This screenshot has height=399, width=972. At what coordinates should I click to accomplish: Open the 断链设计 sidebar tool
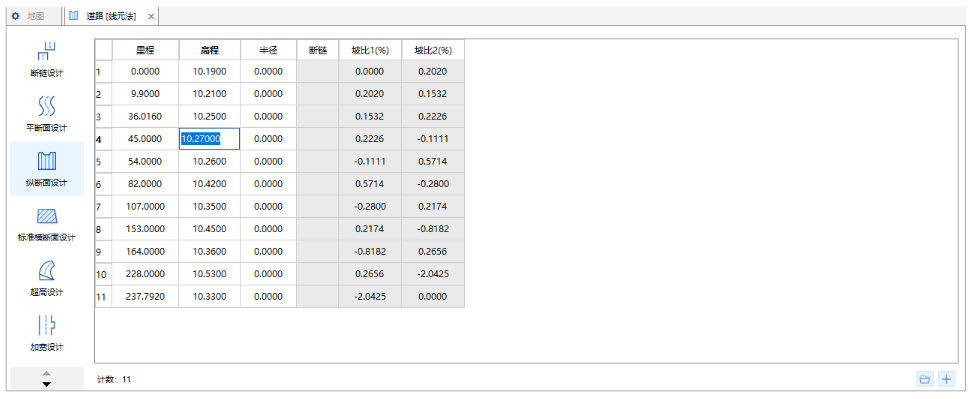(x=46, y=59)
